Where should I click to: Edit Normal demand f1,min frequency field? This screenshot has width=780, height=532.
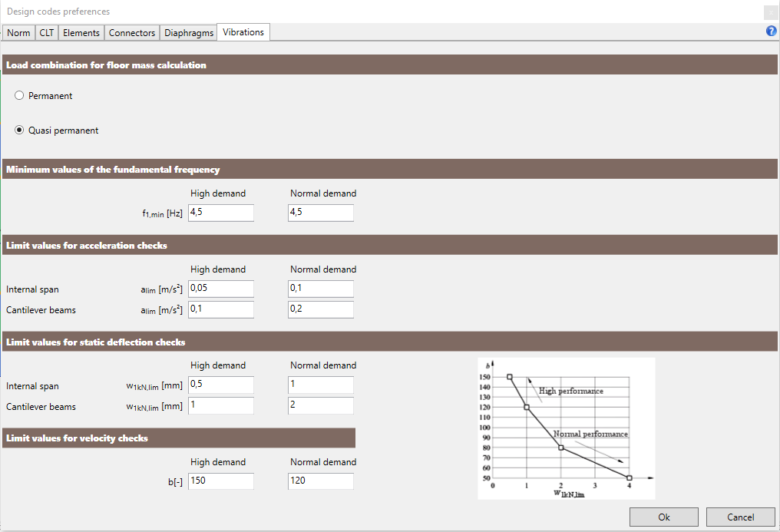click(x=321, y=213)
